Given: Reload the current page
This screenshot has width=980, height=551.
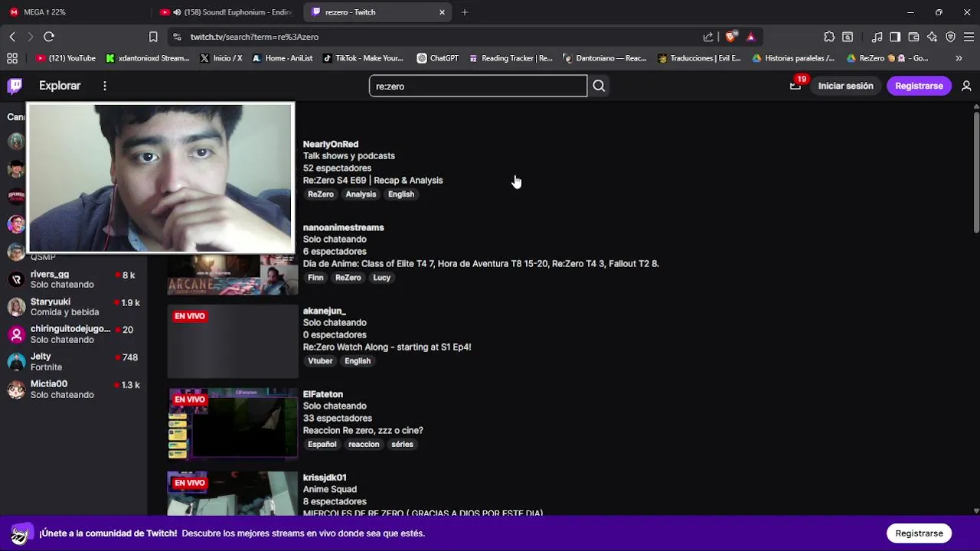Looking at the screenshot, I should coord(49,37).
